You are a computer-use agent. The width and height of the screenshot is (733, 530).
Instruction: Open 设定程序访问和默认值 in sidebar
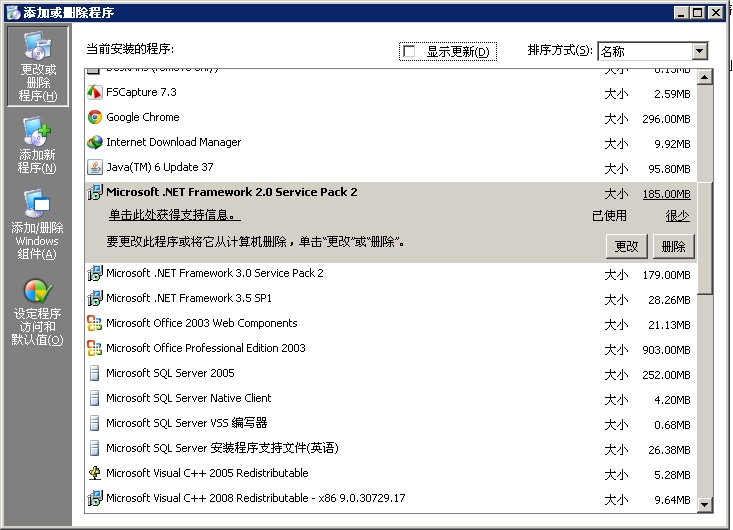tap(37, 312)
